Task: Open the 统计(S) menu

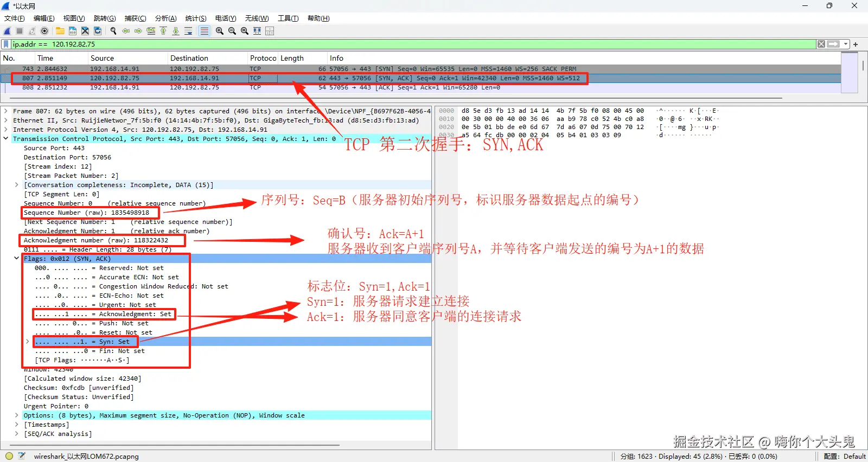Action: click(196, 18)
